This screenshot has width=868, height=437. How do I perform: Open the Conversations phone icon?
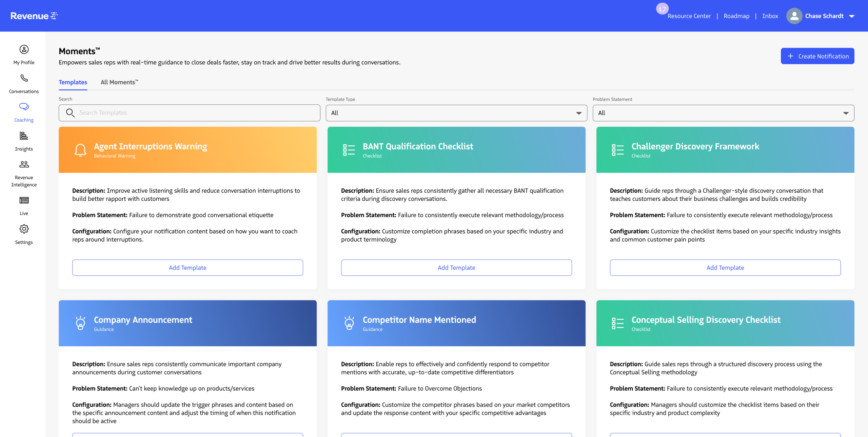pos(24,78)
